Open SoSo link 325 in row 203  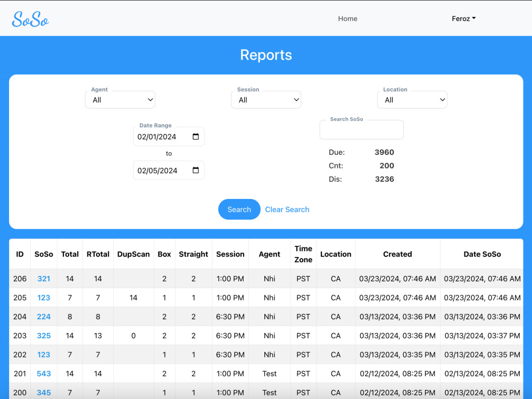pyautogui.click(x=44, y=336)
